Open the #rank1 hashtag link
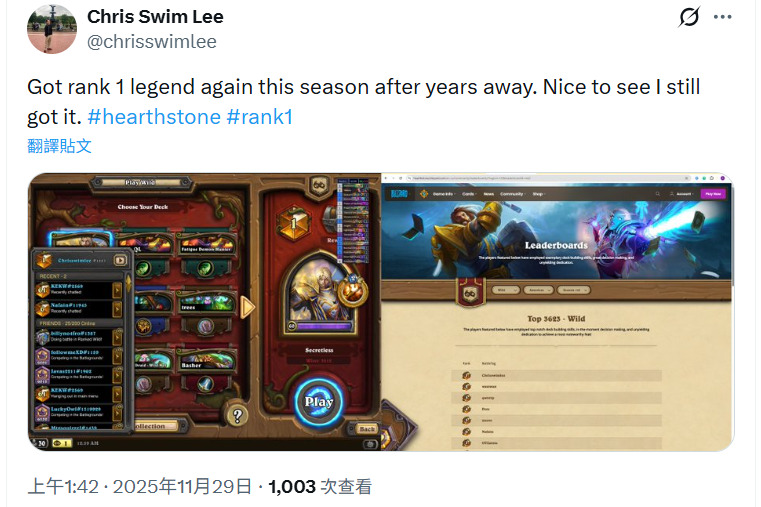761x507 pixels. tap(260, 117)
